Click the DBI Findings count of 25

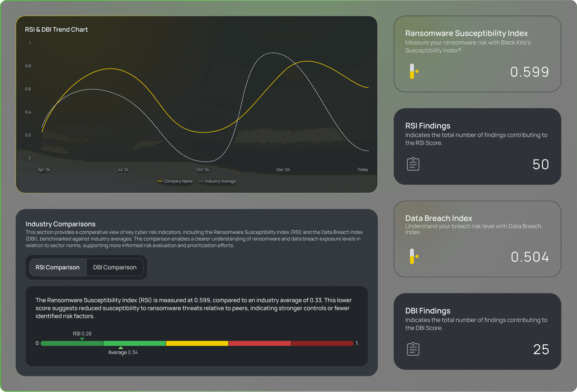[541, 349]
